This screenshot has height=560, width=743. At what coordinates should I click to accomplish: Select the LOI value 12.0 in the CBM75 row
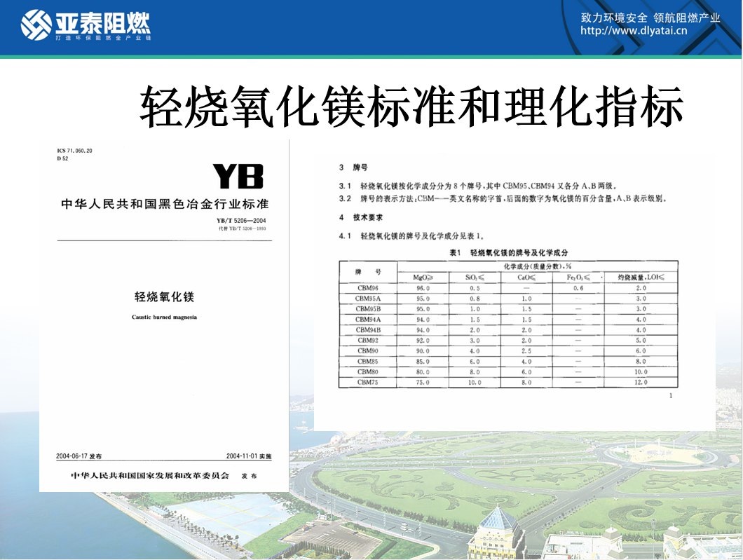point(641,383)
